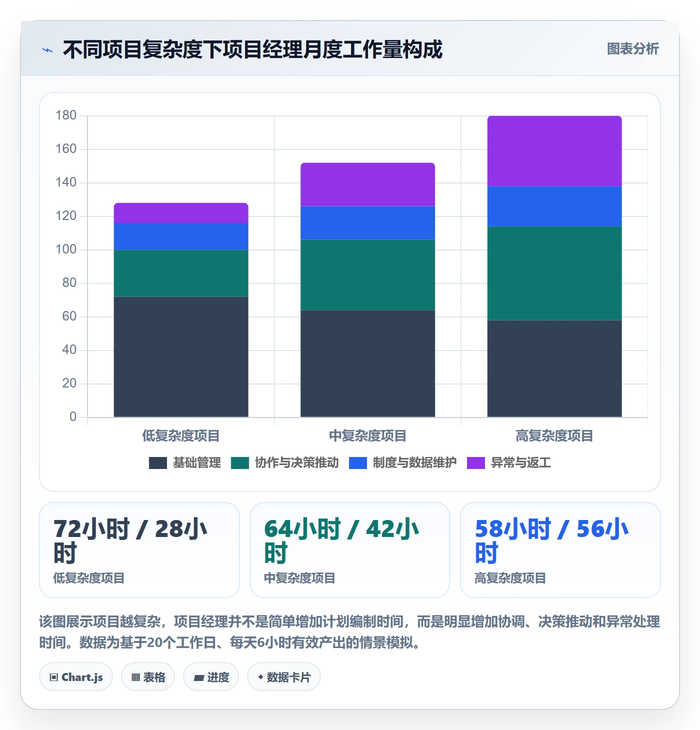Click the 100 y-axis tick label
Screen dimensions: 700x730
(66, 249)
